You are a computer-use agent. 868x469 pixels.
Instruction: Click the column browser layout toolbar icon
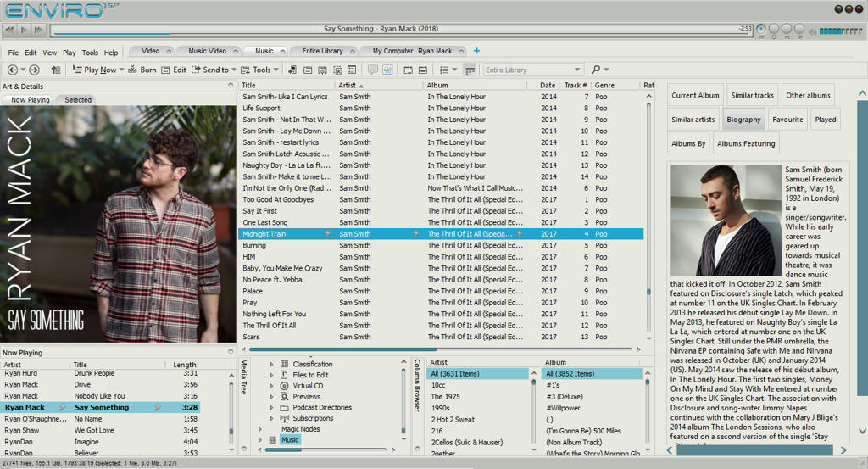pyautogui.click(x=470, y=70)
